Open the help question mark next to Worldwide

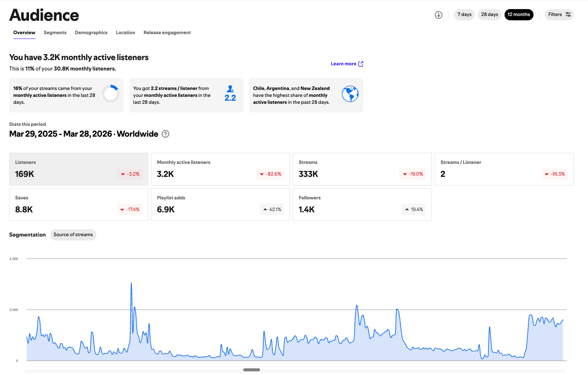pyautogui.click(x=165, y=134)
